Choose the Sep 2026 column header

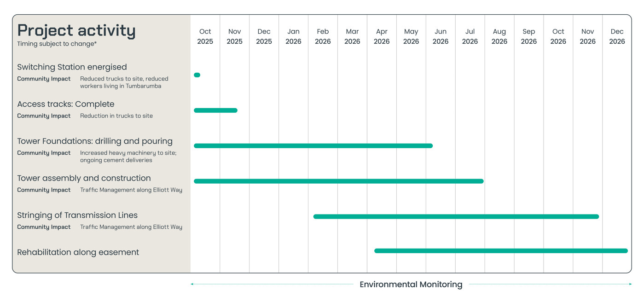pos(529,36)
